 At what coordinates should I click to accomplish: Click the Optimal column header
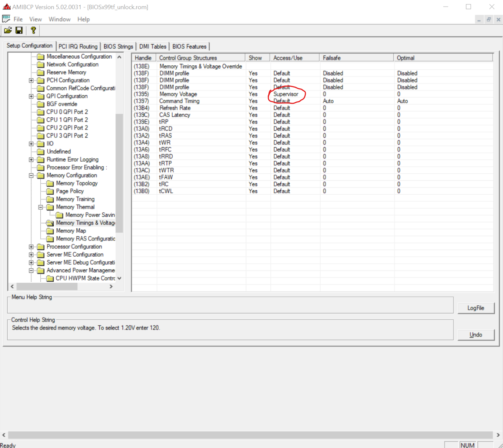444,58
